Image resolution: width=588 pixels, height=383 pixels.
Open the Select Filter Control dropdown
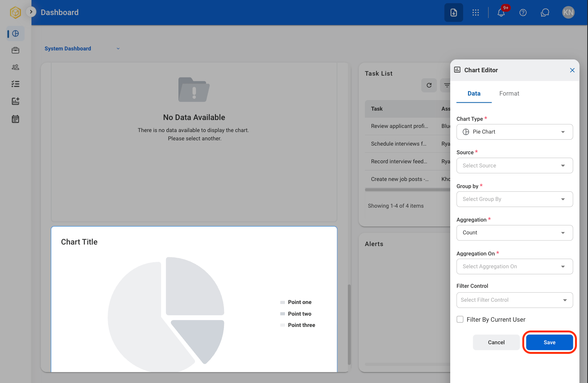click(515, 300)
